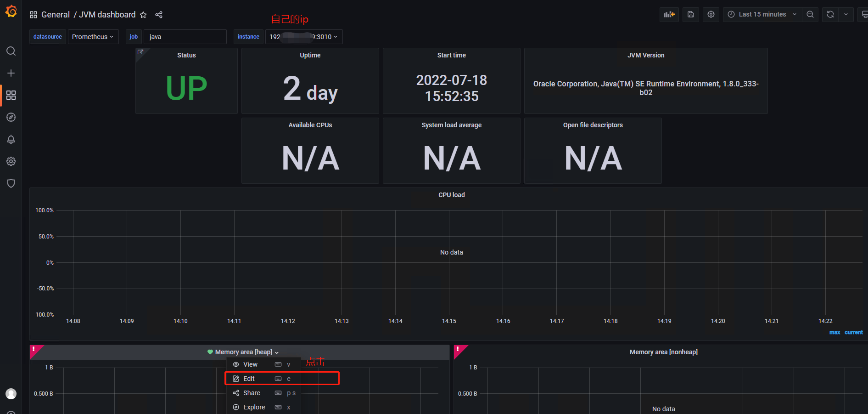The width and height of the screenshot is (868, 414).
Task: Open the Memory area [heap] panel title menu
Action: click(x=244, y=352)
